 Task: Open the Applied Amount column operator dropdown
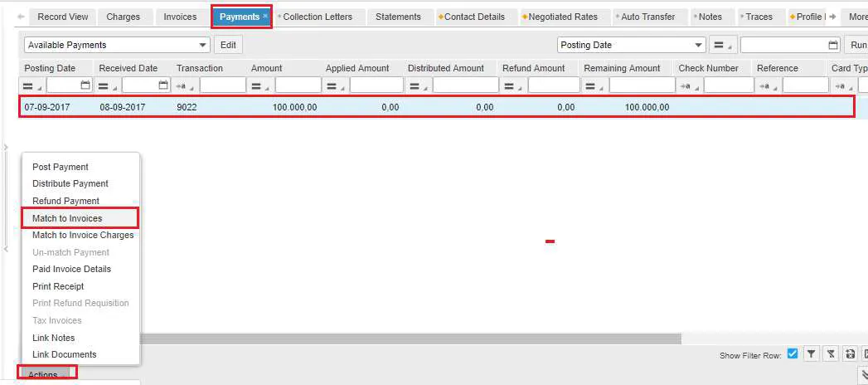[336, 85]
